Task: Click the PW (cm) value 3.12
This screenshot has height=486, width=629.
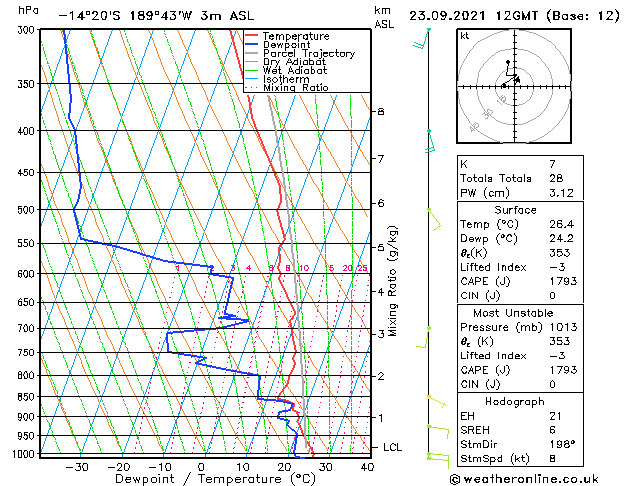Action: (561, 193)
